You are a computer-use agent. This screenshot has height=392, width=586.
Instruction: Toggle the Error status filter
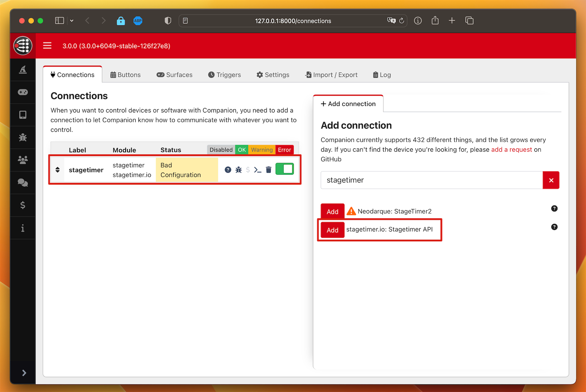point(284,150)
